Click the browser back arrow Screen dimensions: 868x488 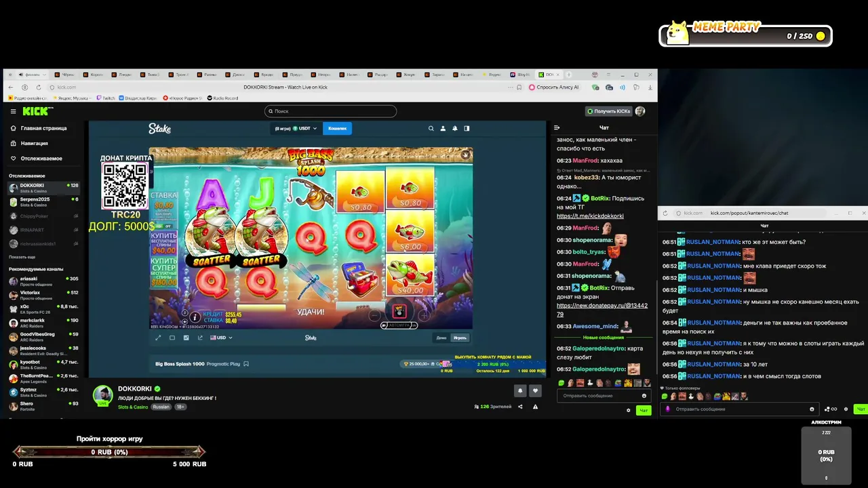pos(11,87)
